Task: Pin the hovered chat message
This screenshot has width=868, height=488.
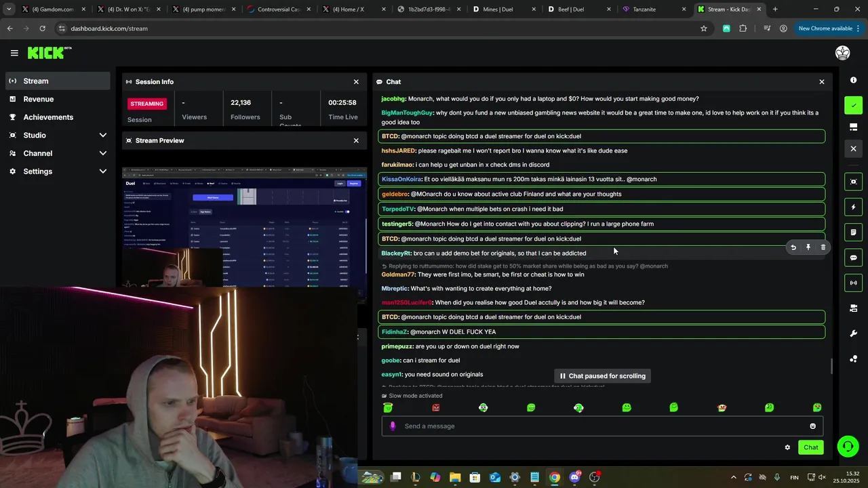Action: coord(808,247)
